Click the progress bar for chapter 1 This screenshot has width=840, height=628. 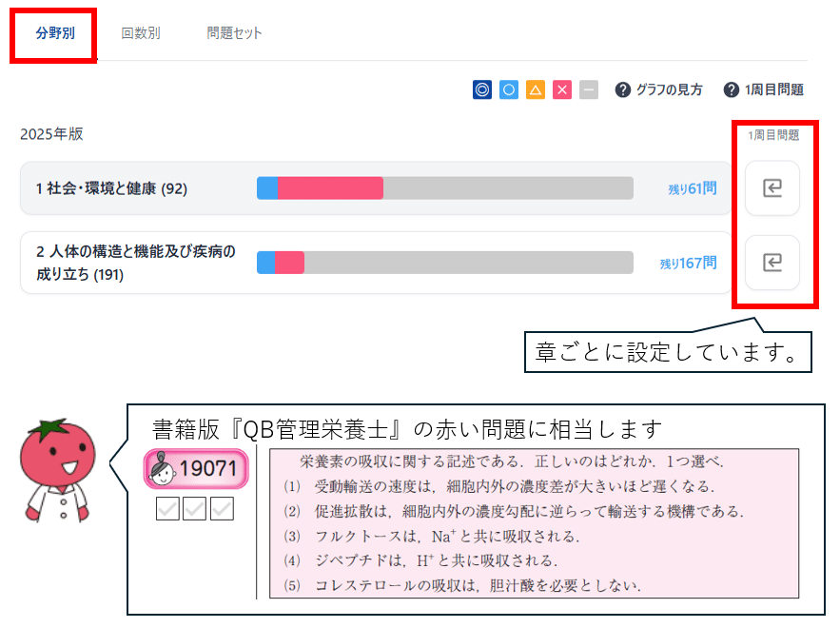[444, 188]
